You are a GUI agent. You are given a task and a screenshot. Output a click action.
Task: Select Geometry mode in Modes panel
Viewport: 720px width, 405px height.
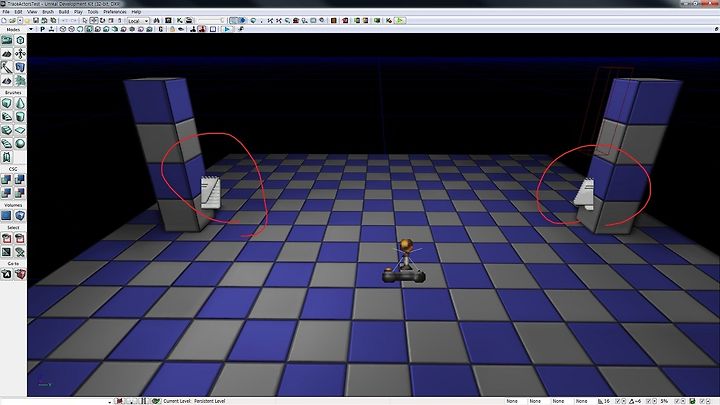click(20, 40)
